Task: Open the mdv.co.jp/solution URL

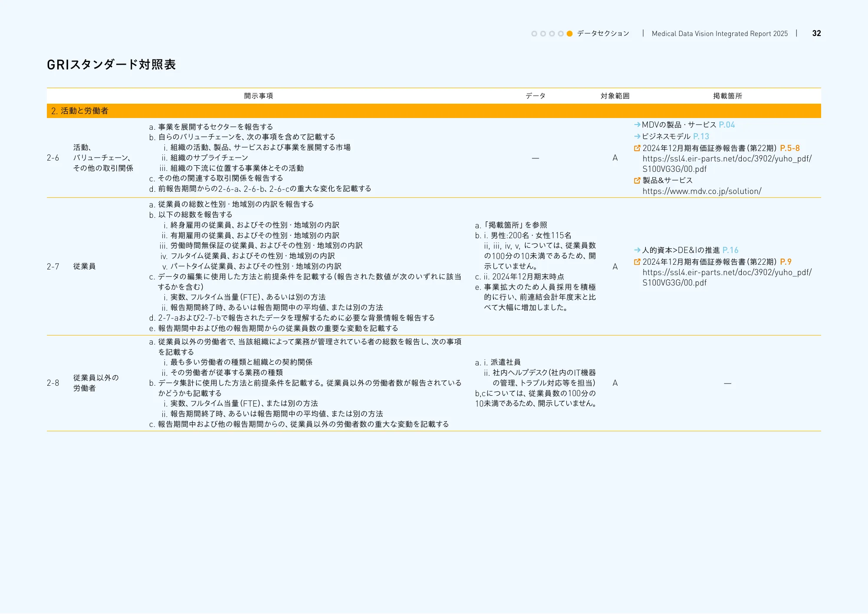Action: pyautogui.click(x=702, y=191)
